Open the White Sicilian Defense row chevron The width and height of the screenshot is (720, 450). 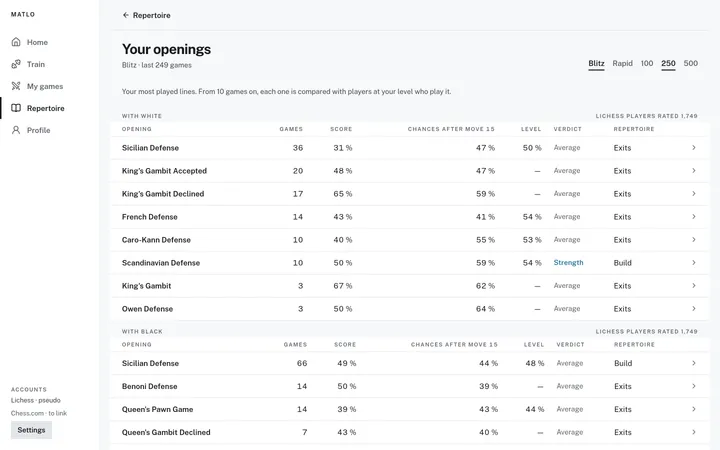tap(694, 147)
